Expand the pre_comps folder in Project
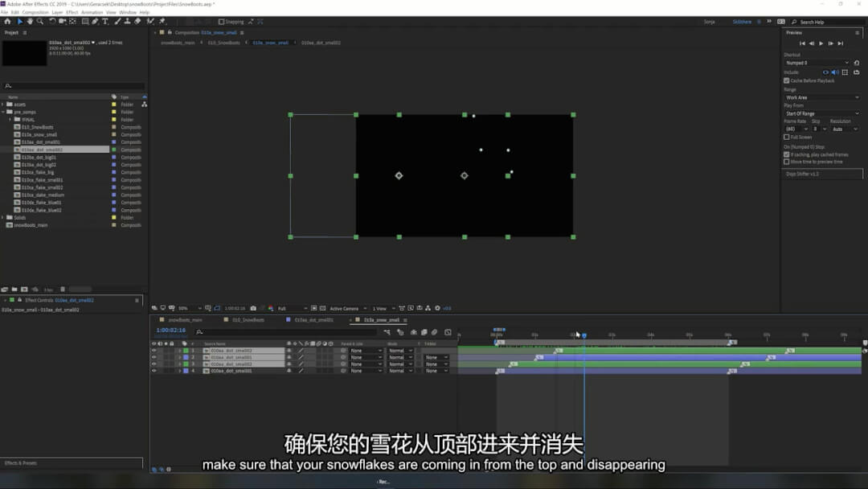This screenshot has width=868, height=489. (3, 112)
